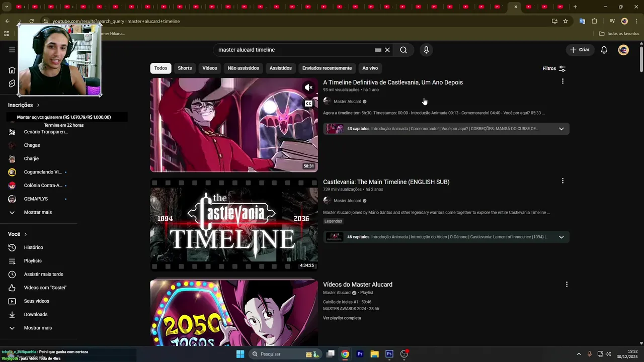The width and height of the screenshot is (644, 362).
Task: Expand Mostrar mais below Downloads
Action: (x=38, y=328)
